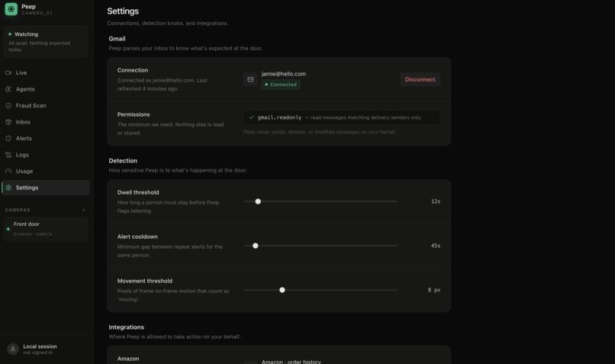Open the Alerts clock icon
This screenshot has width=615, height=364.
8,138
